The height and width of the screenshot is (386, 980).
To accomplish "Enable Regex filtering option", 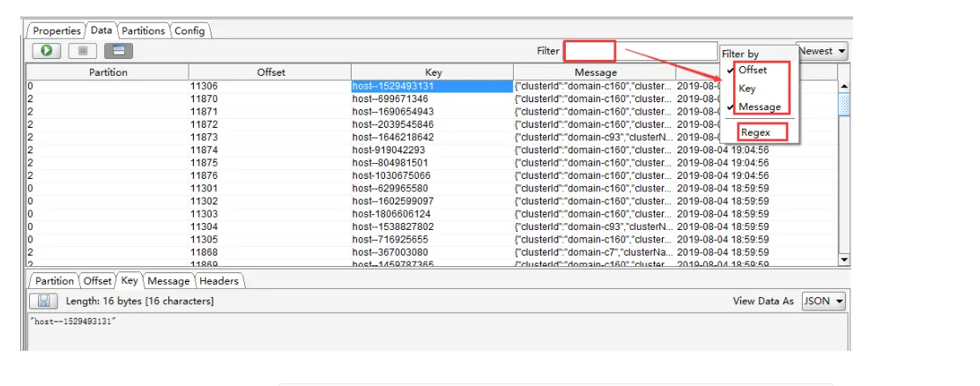I will (x=755, y=132).
